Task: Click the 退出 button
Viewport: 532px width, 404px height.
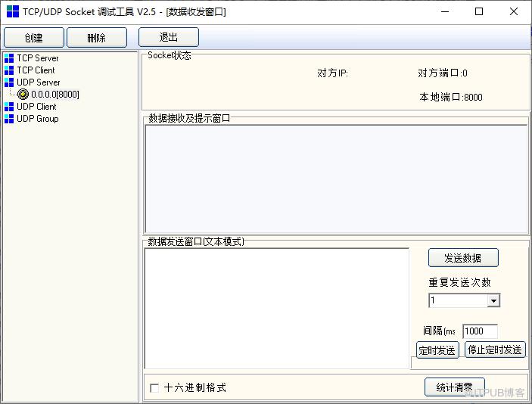Action: pyautogui.click(x=169, y=37)
